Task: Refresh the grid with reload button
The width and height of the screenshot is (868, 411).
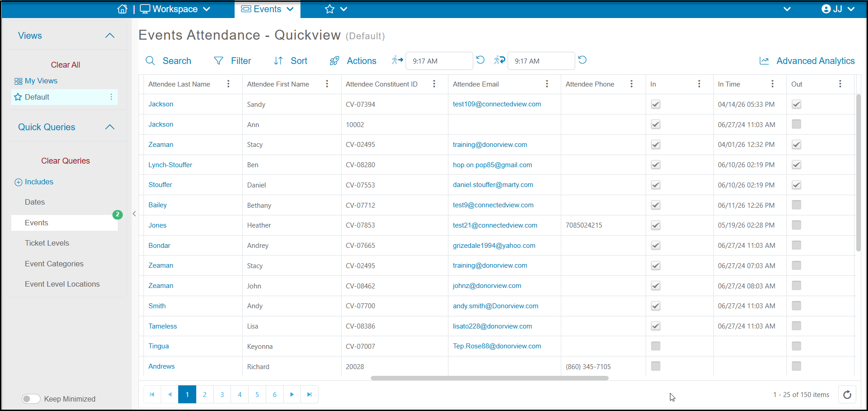Action: [847, 395]
